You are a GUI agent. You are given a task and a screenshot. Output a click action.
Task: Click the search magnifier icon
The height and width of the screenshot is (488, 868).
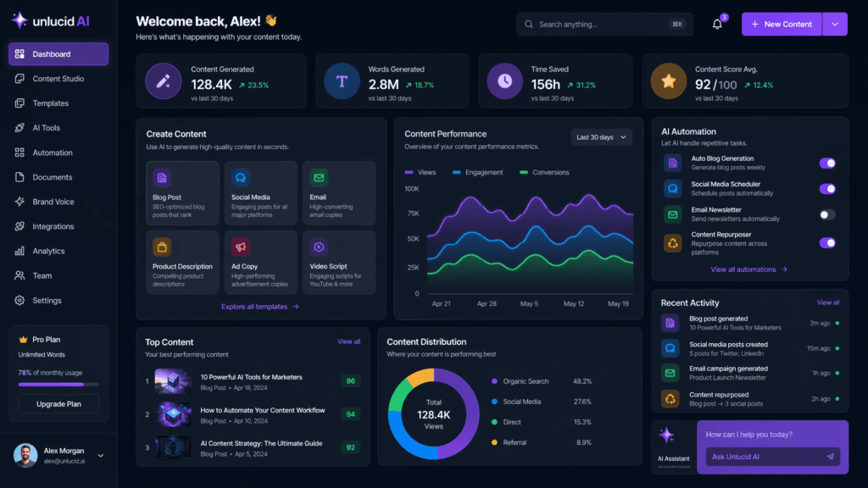pos(529,25)
